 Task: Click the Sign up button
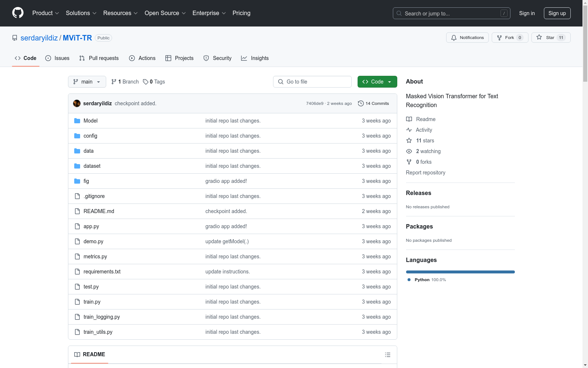(557, 13)
